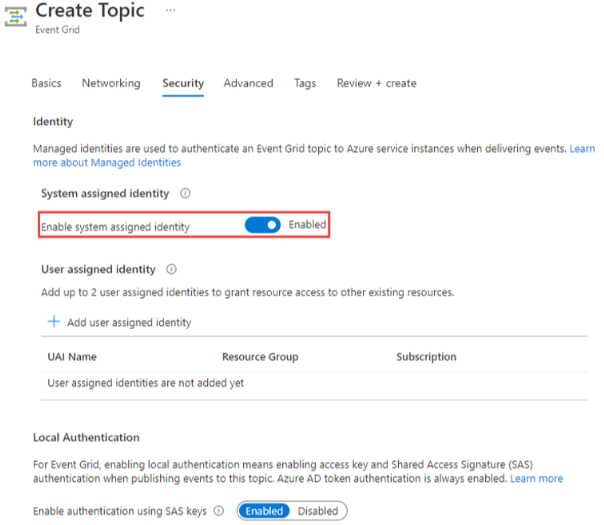
Task: Open the Review + create tab
Action: coord(377,83)
